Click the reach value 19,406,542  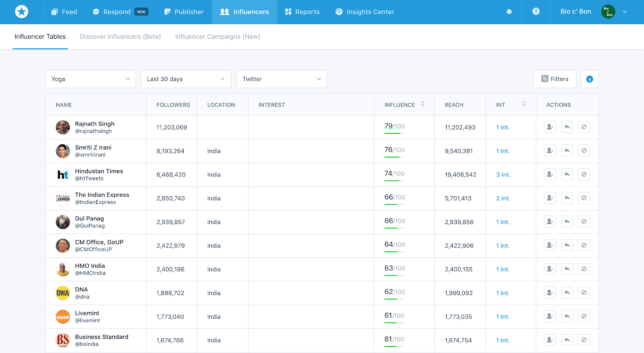click(460, 175)
